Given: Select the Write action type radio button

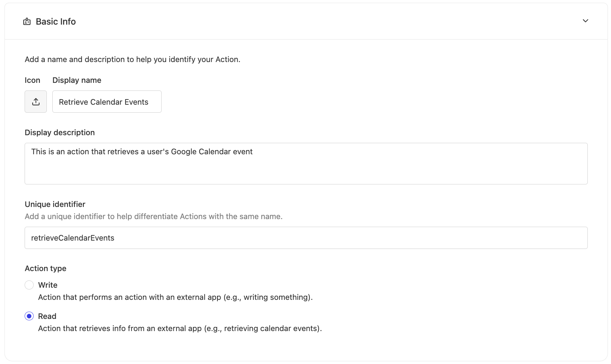Looking at the screenshot, I should (x=29, y=285).
